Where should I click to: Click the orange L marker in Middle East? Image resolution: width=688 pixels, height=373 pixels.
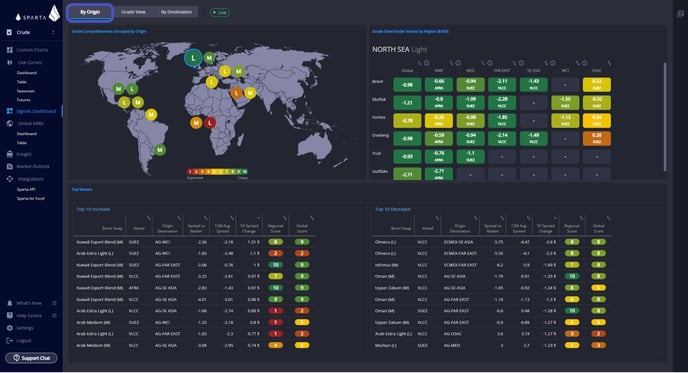tap(236, 93)
